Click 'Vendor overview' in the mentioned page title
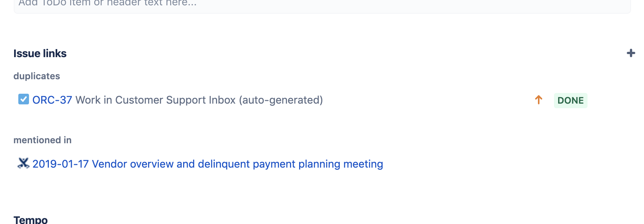 (x=133, y=164)
